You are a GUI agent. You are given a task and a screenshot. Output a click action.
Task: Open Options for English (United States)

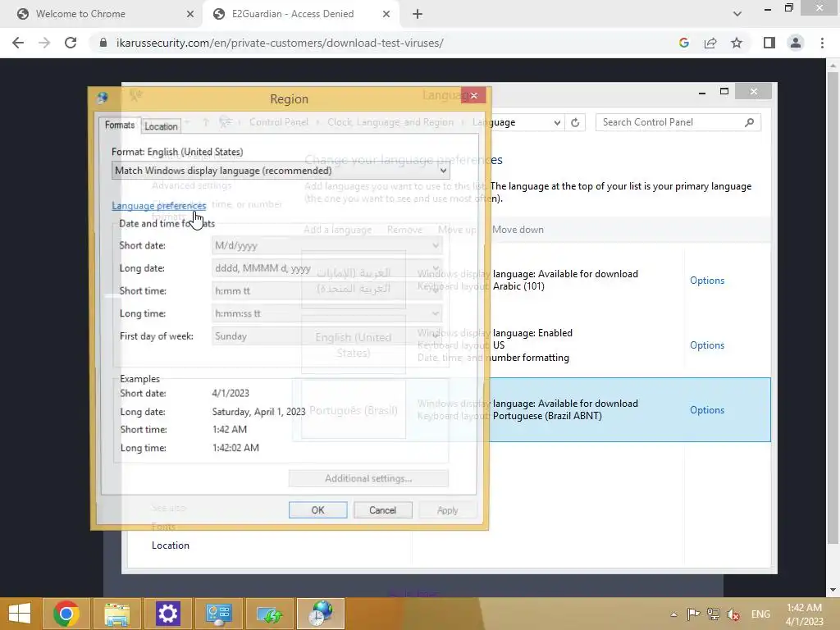pos(707,345)
